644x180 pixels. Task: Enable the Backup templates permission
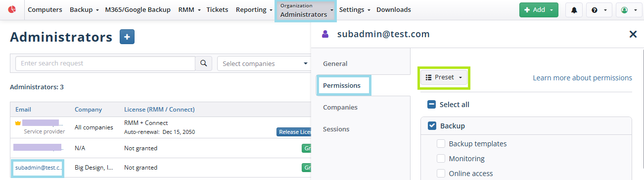tap(441, 144)
